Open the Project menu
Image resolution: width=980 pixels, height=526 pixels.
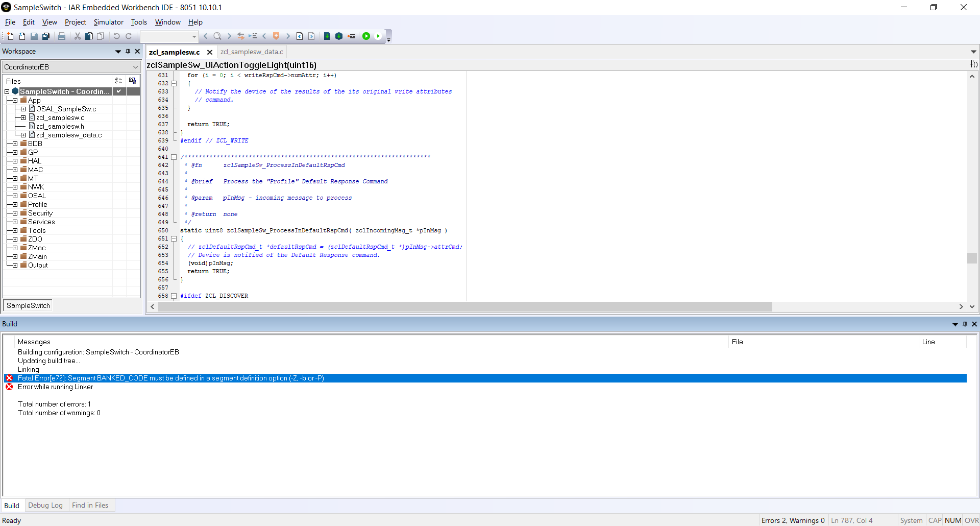[x=75, y=22]
